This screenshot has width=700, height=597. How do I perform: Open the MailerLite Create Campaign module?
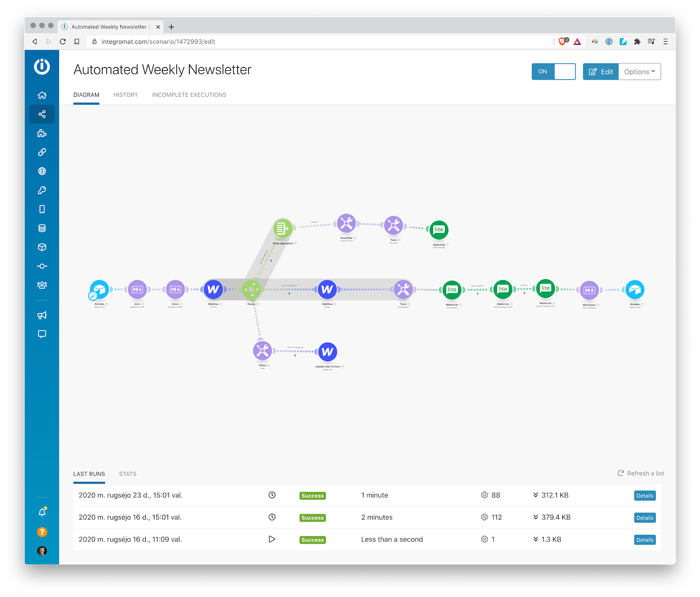(439, 230)
